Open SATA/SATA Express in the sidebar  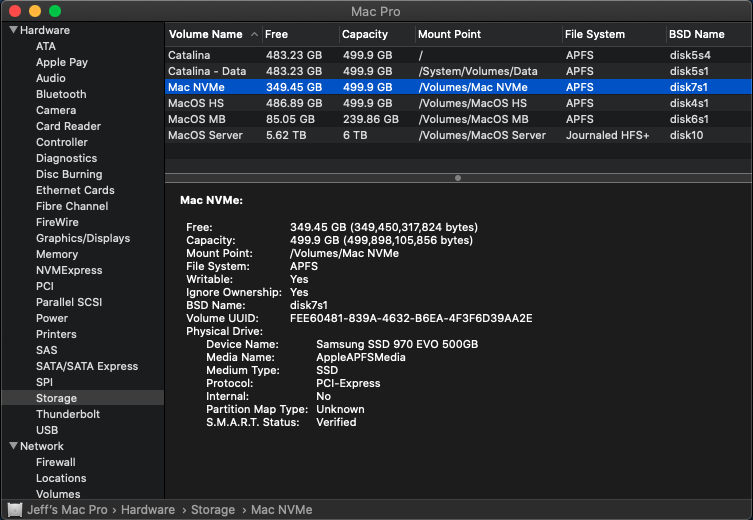(87, 366)
